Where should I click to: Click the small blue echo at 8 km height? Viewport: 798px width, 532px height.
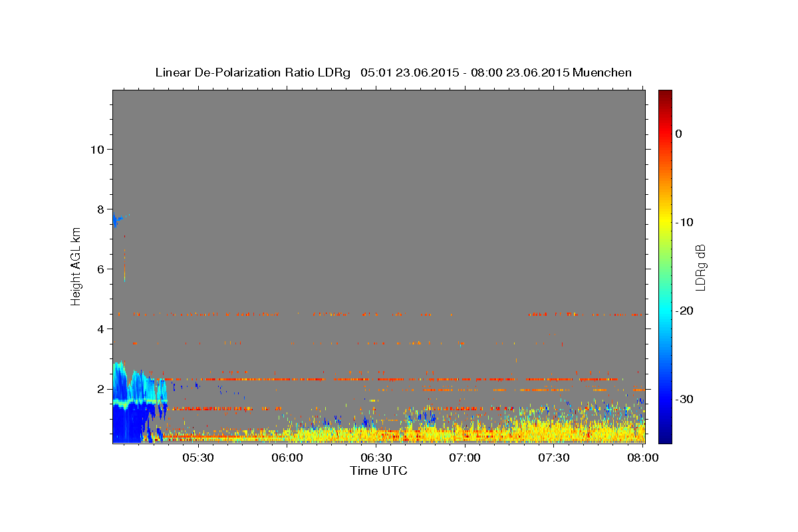pos(117,220)
